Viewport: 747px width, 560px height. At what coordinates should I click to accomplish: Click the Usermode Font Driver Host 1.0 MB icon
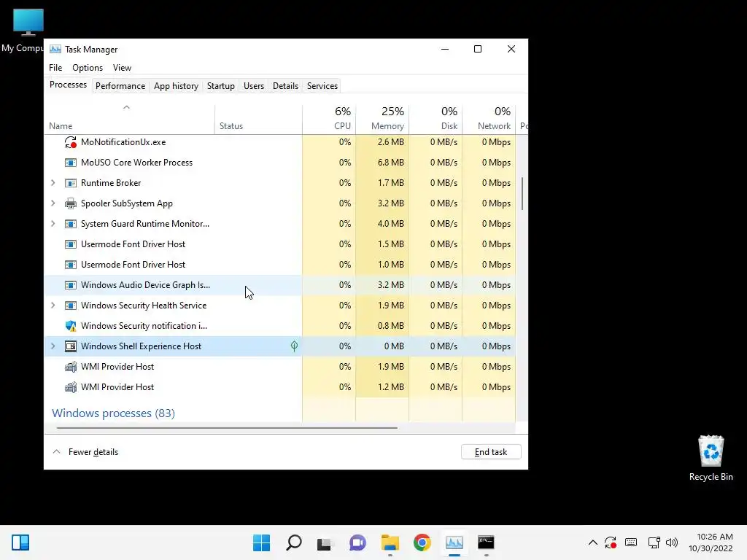[x=71, y=265]
